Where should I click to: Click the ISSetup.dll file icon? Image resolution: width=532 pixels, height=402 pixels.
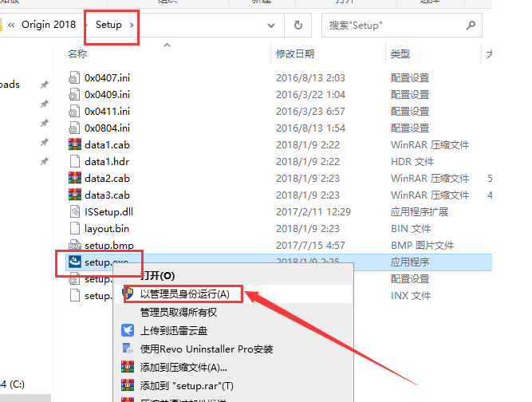75,212
